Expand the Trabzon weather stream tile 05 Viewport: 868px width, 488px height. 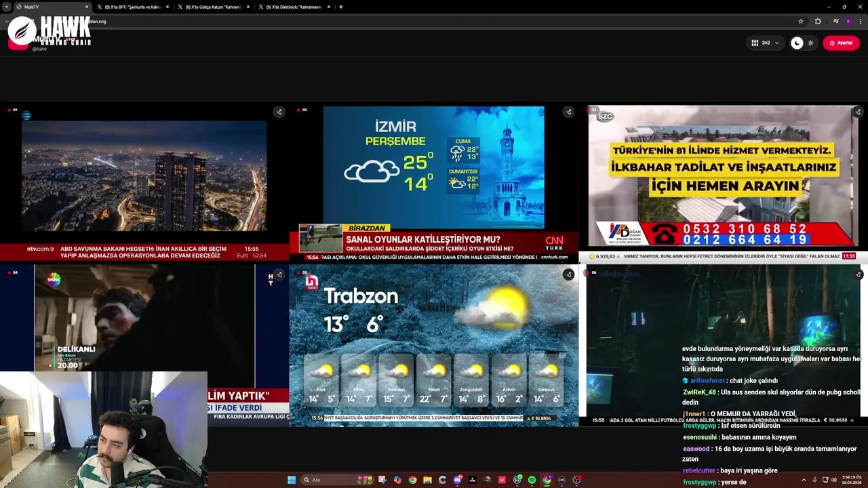[x=568, y=274]
